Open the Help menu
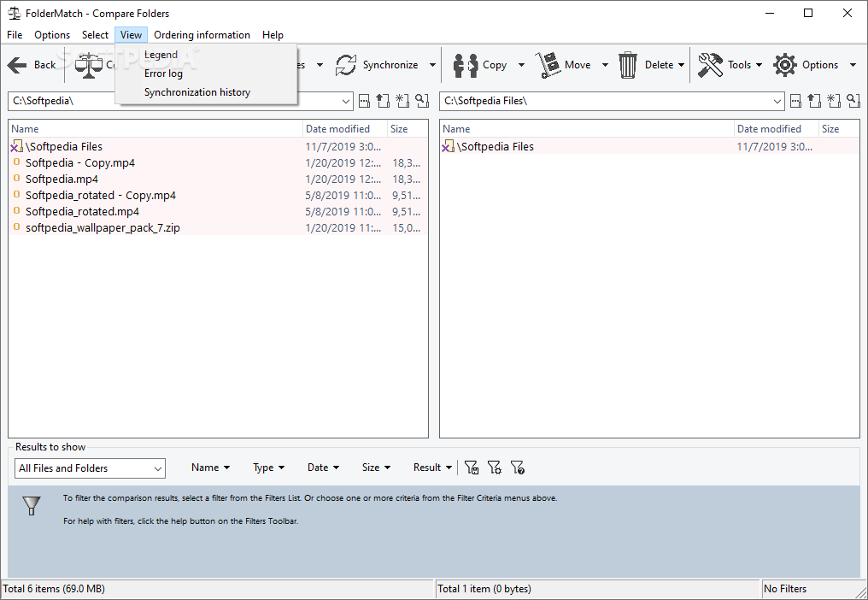 tap(273, 35)
